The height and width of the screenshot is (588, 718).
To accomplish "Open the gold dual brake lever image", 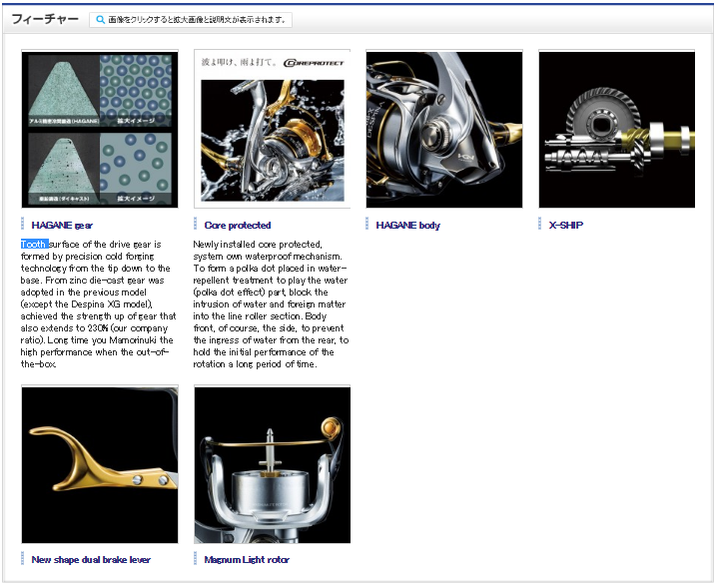I will pos(100,465).
